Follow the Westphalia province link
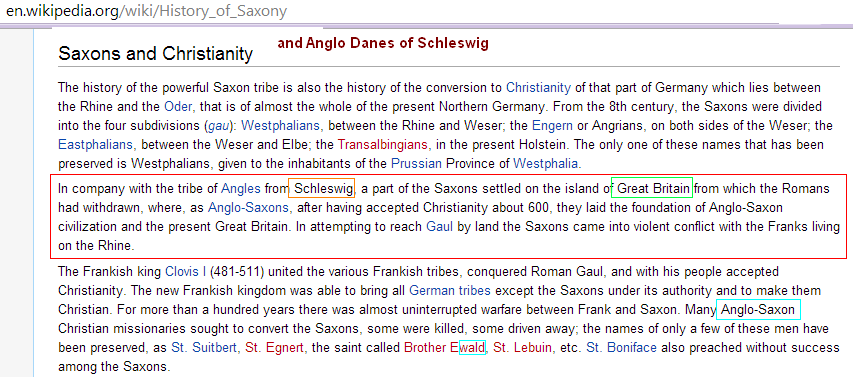Viewport: 853px width, 377px height. click(x=546, y=163)
